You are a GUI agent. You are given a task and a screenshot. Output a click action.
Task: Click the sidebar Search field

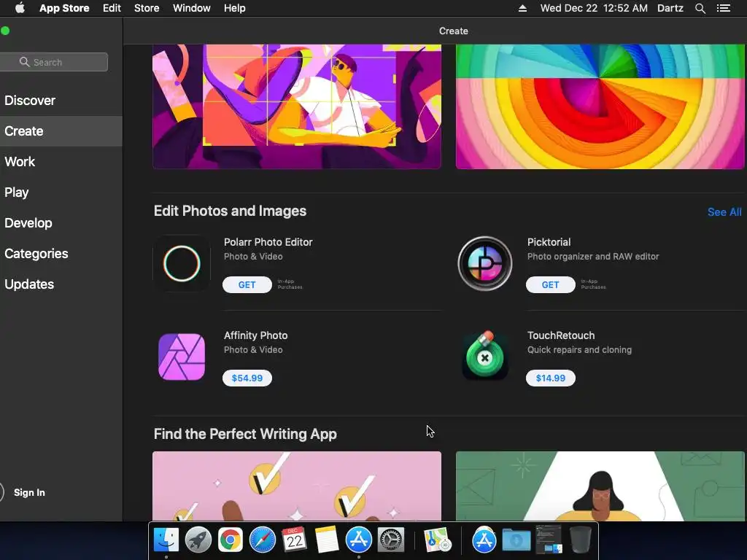53,62
